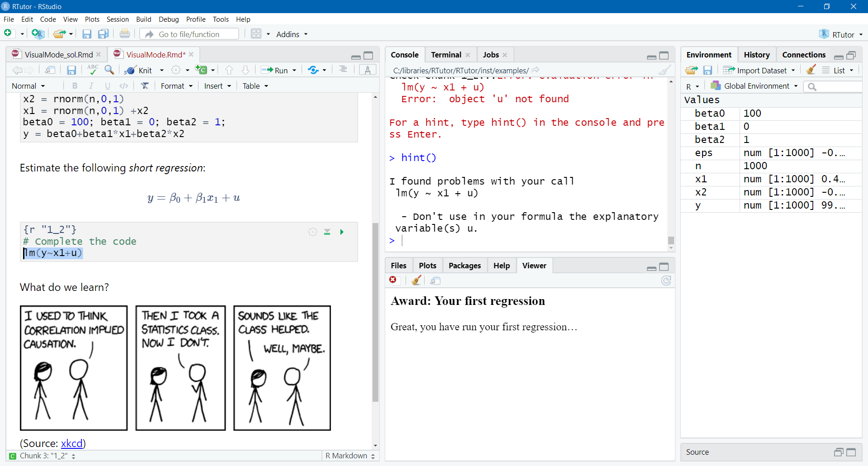Clear viewer items with broom icon
The width and height of the screenshot is (868, 466).
pos(417,281)
